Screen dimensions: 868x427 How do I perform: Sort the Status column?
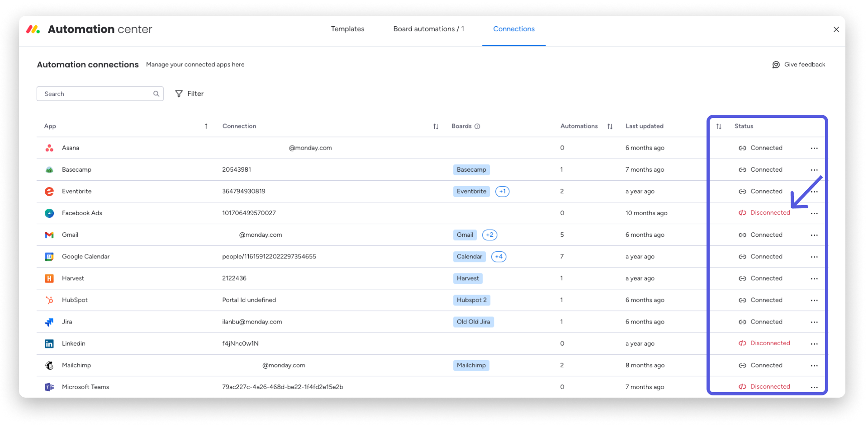[719, 126]
